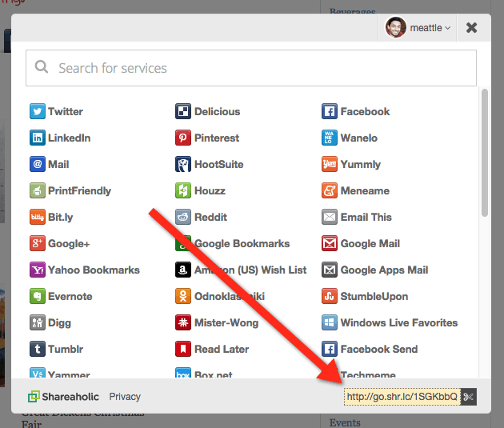Select the Delicious bookmark icon
Viewport: 504px width, 428px height.
coord(183,111)
